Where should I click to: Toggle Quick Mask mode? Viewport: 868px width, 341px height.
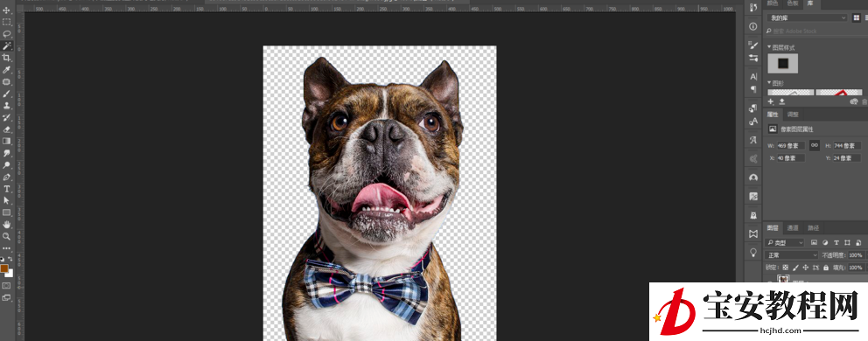point(7,286)
